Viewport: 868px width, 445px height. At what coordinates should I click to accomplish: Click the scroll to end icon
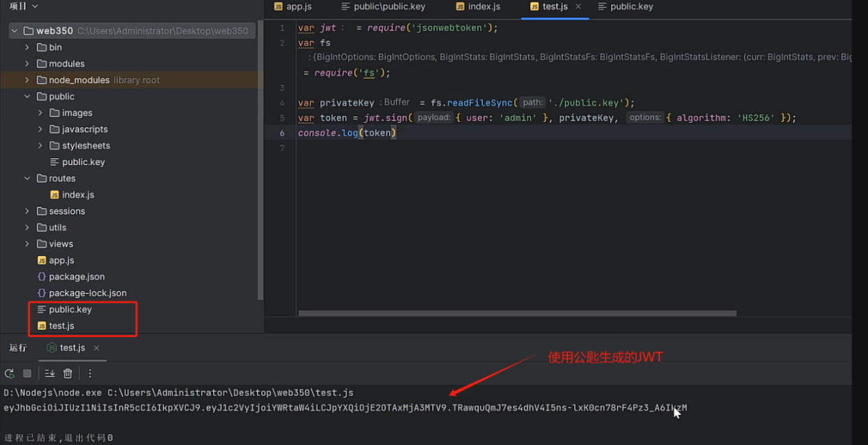(50, 373)
